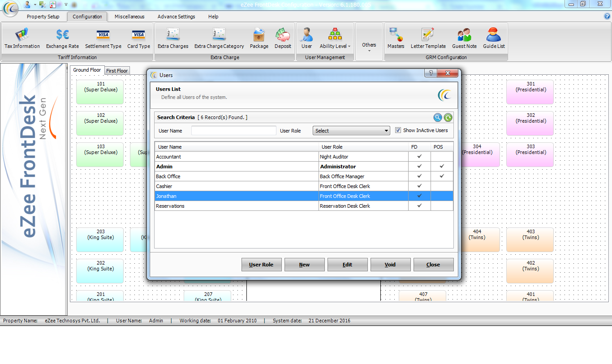Viewport: 612px width, 364px height.
Task: Switch to Property Setup tab
Action: point(43,17)
